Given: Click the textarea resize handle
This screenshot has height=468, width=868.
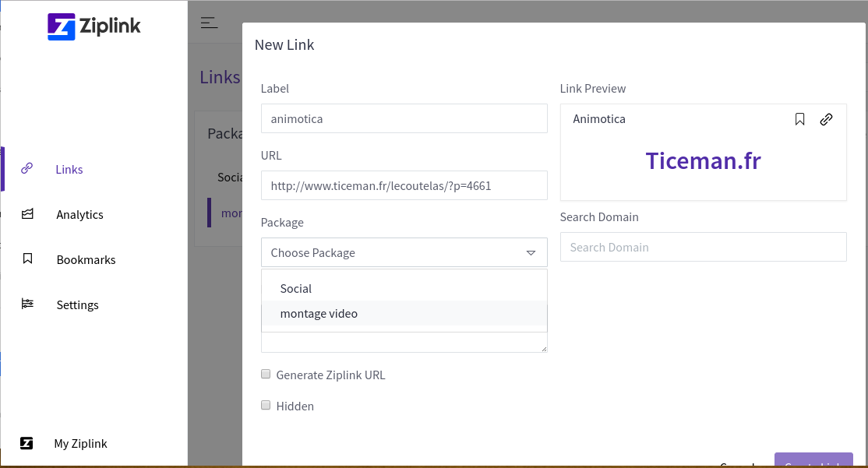Looking at the screenshot, I should coord(544,349).
